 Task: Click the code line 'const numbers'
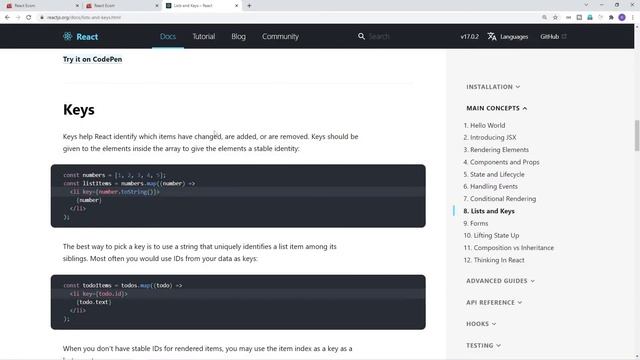point(115,175)
